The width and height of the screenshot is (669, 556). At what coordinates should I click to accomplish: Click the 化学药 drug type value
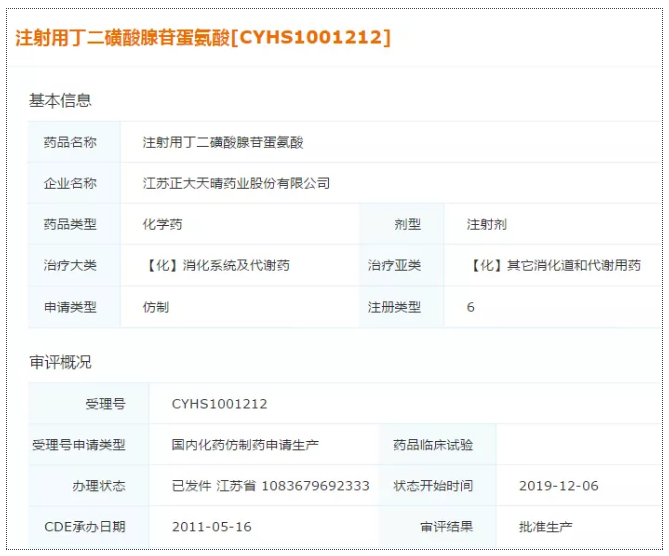coord(162,224)
